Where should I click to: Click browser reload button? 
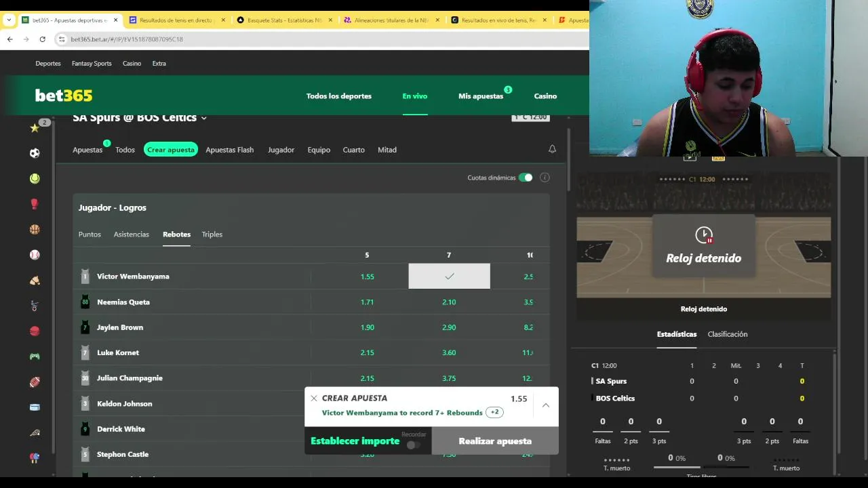click(42, 39)
